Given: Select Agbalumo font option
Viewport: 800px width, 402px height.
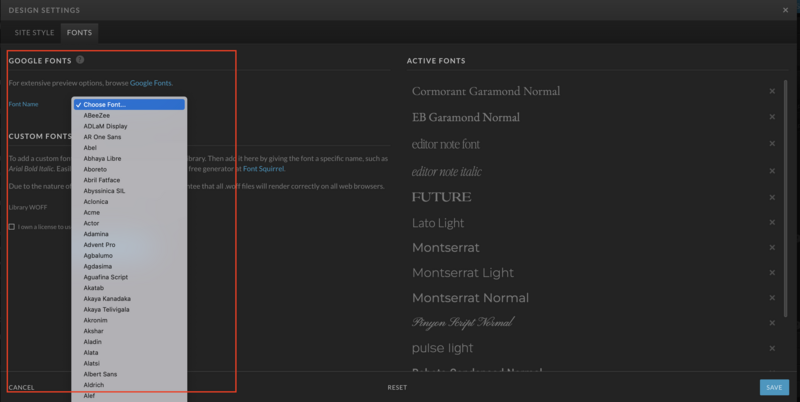Looking at the screenshot, I should tap(129, 256).
